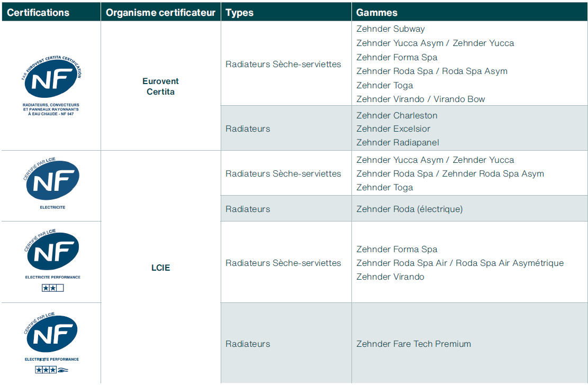Select Zehnder Roda Spa Air Asymétrique line
Image resolution: width=588 pixels, height=387 pixels.
click(459, 263)
